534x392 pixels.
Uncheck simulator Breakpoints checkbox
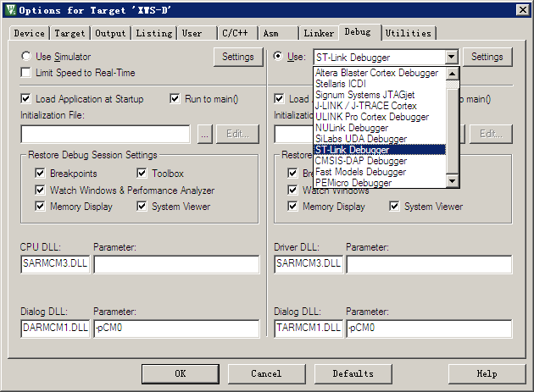40,174
